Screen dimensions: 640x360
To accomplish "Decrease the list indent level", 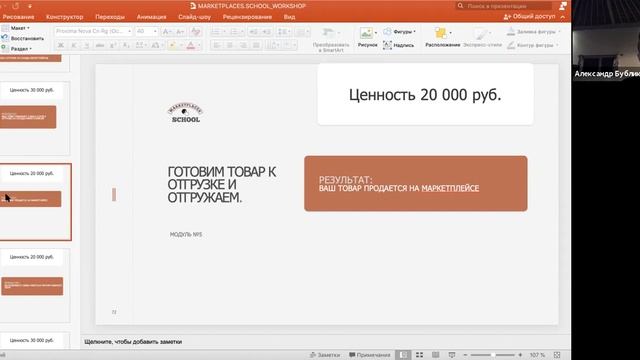I will pyautogui.click(x=253, y=31).
